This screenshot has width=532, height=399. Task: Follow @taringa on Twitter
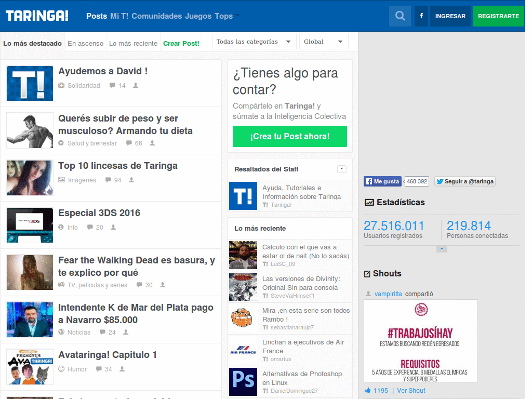[465, 181]
